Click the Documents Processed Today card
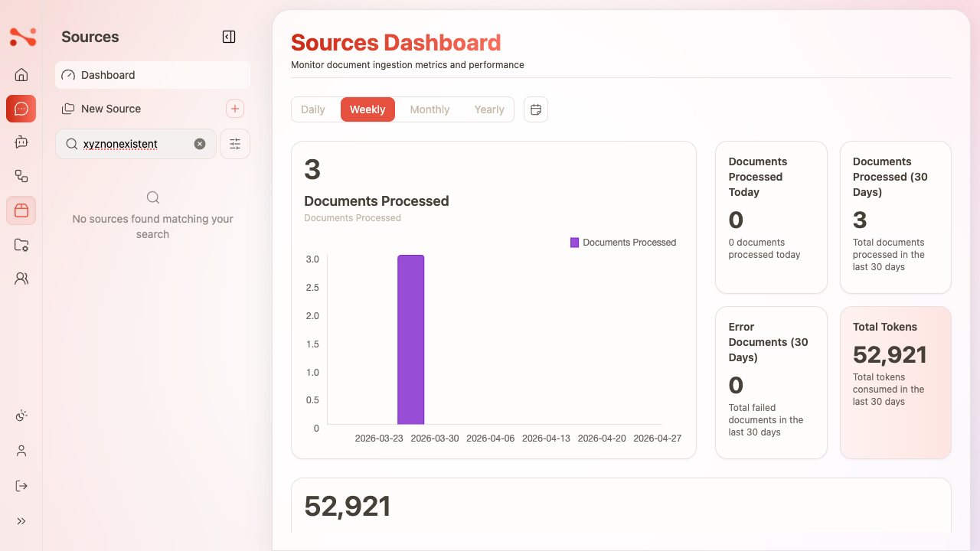Viewport: 980px width, 551px height. (x=771, y=217)
